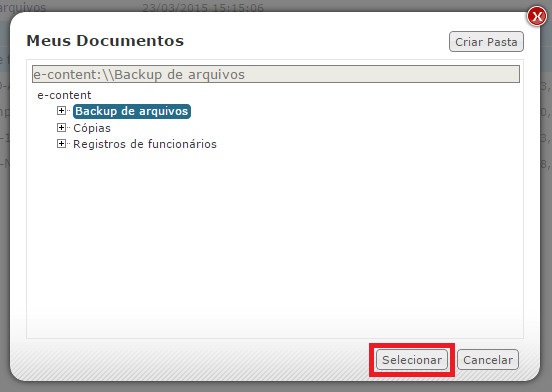Click the Selecionar button
The width and height of the screenshot is (552, 392).
(x=412, y=360)
